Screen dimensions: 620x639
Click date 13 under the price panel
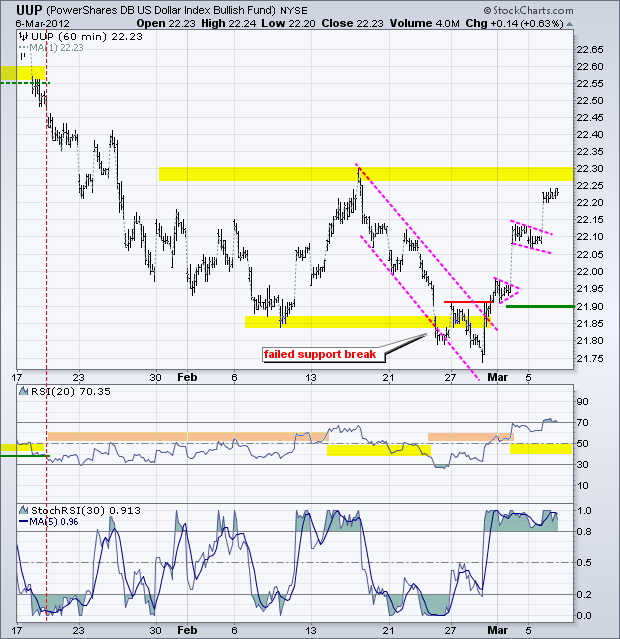click(311, 377)
